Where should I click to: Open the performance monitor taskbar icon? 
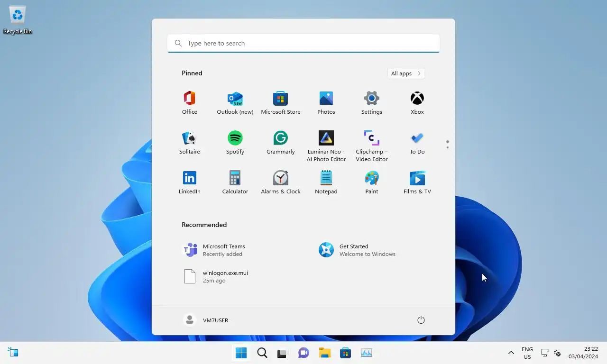[x=367, y=353]
